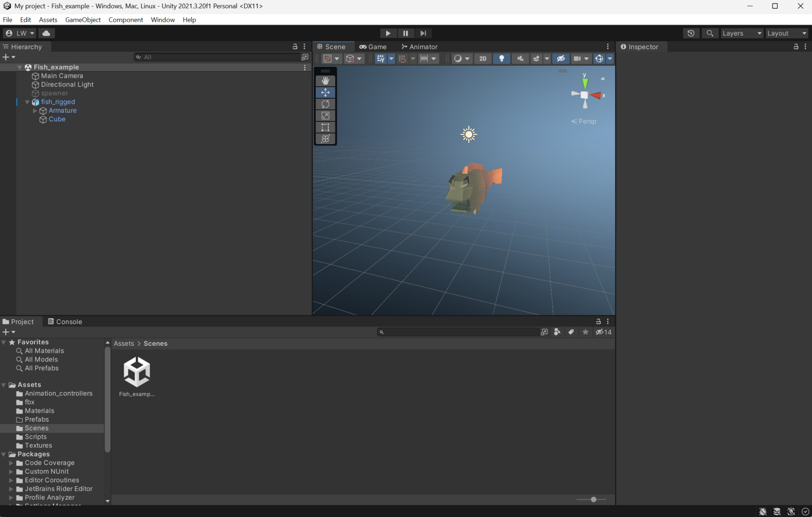Screen dimensions: 812x517
Task: Open the version history (undo history) icon
Action: [x=691, y=33]
